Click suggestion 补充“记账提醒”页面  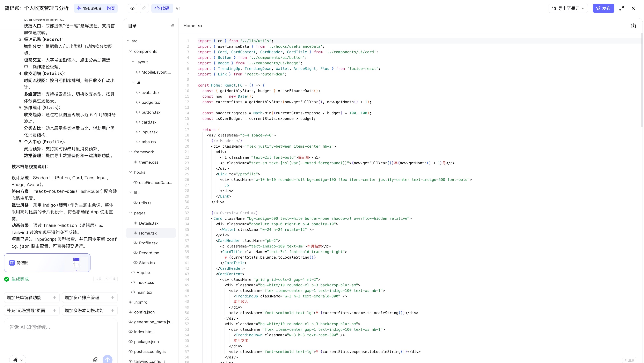(x=32, y=311)
